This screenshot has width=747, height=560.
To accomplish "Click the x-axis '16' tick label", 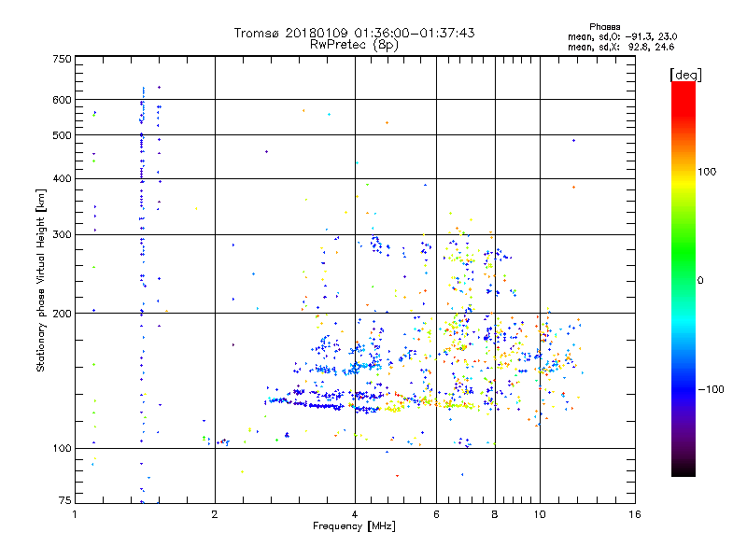I will point(635,514).
